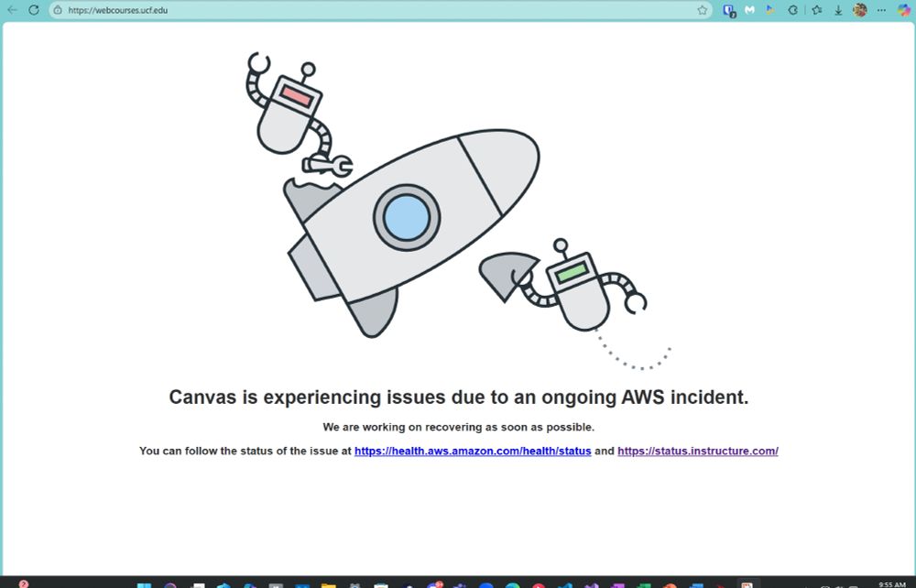Open the Malwarebytes extension icon
The image size is (916, 588).
(x=749, y=10)
